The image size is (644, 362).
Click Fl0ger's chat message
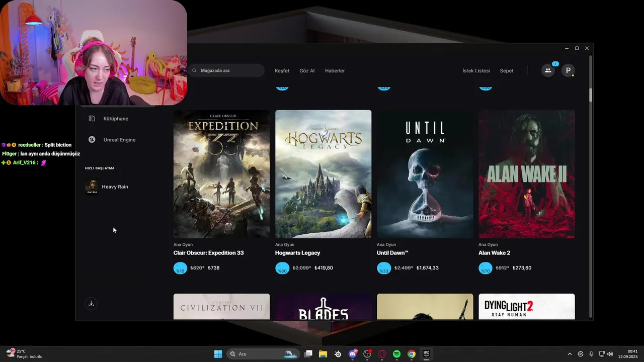click(x=41, y=154)
